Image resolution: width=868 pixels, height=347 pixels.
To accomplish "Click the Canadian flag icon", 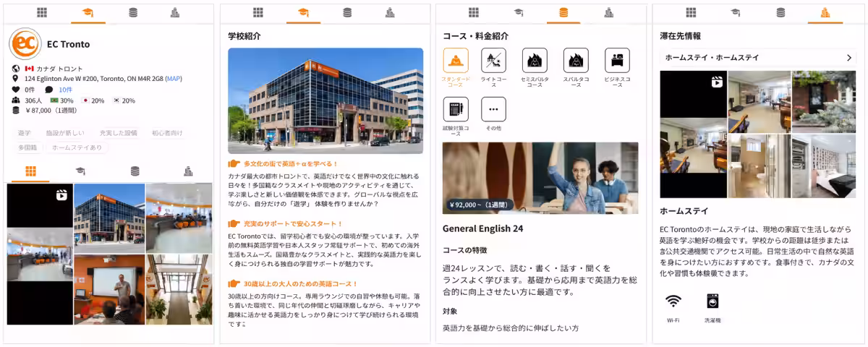I will tap(30, 68).
